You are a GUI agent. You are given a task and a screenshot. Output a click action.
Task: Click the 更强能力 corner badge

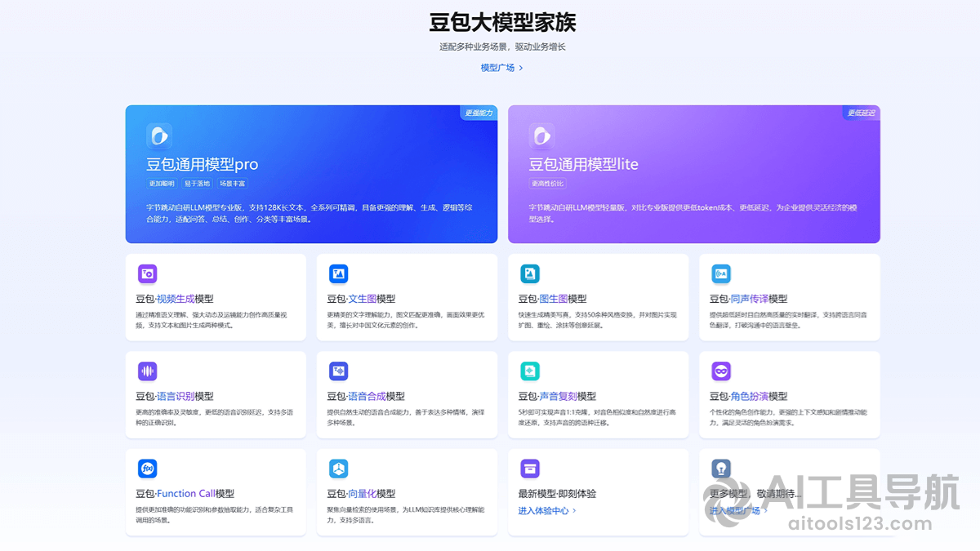pos(479,113)
